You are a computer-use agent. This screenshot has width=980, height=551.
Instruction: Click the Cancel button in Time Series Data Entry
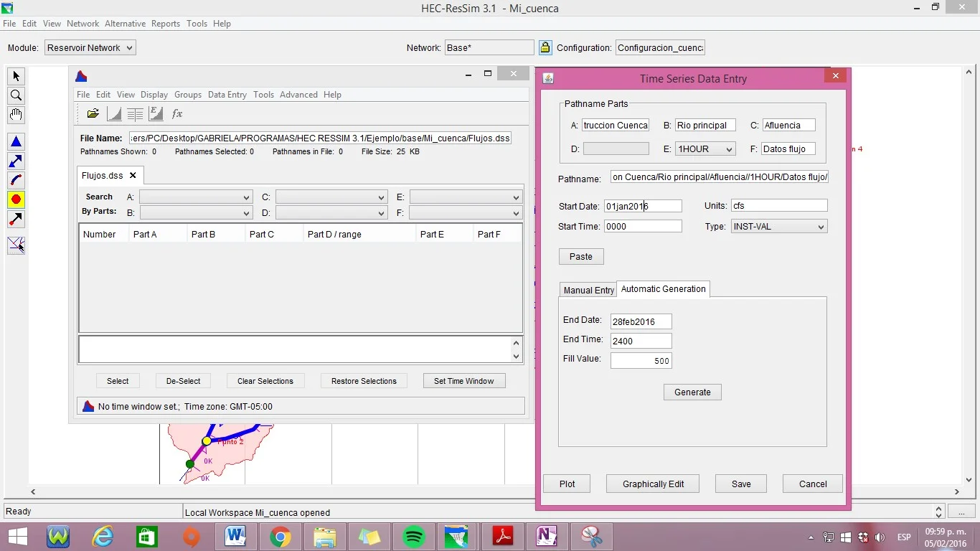tap(813, 484)
